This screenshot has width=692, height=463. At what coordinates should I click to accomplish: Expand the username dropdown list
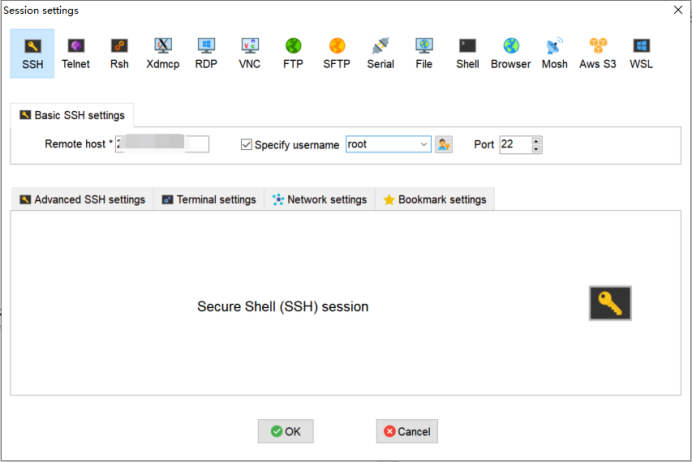pyautogui.click(x=423, y=144)
